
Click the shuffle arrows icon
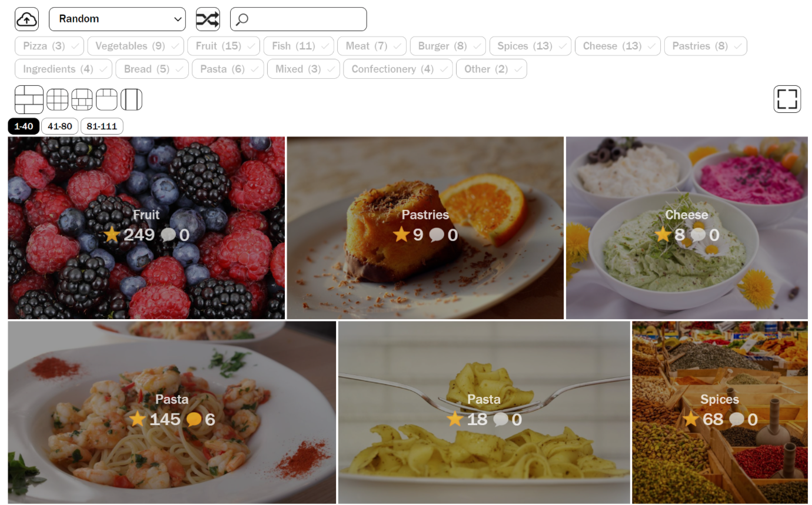coord(208,19)
